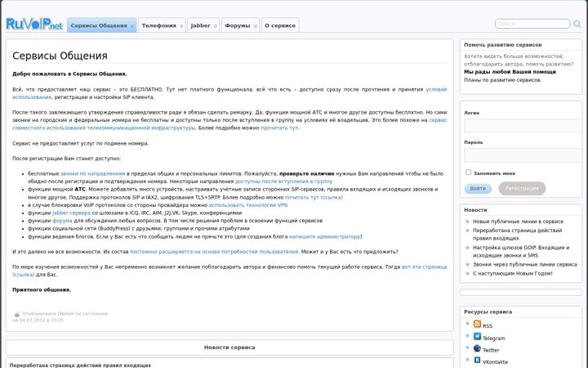This screenshot has width=588, height=368.
Task: Focus the Пароль input field
Action: coord(523,155)
